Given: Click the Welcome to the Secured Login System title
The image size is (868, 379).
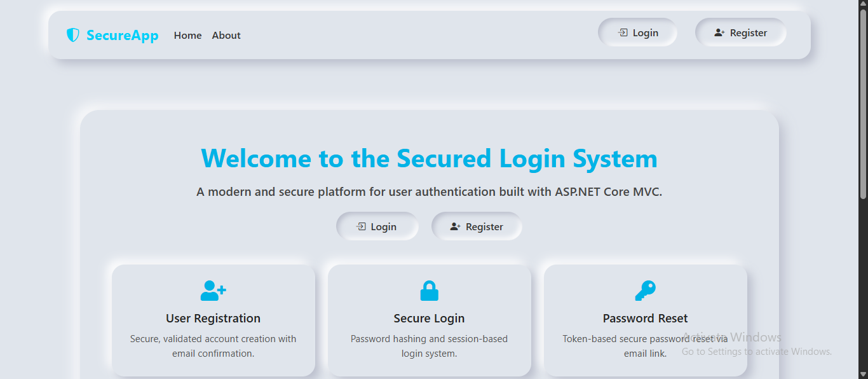Looking at the screenshot, I should tap(430, 158).
